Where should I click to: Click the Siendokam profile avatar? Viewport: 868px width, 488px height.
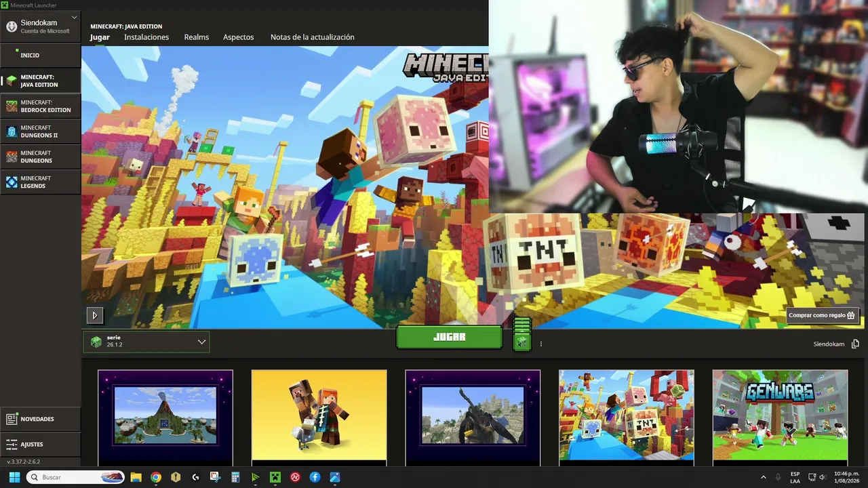[x=12, y=26]
